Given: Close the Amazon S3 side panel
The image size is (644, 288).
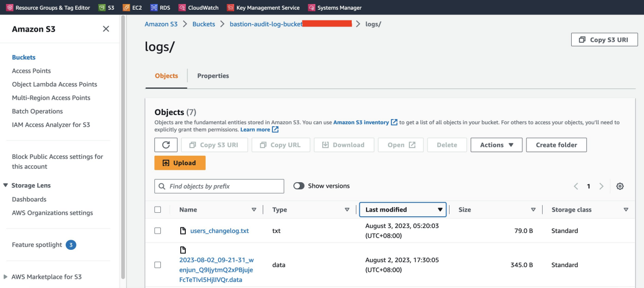Looking at the screenshot, I should click(106, 29).
